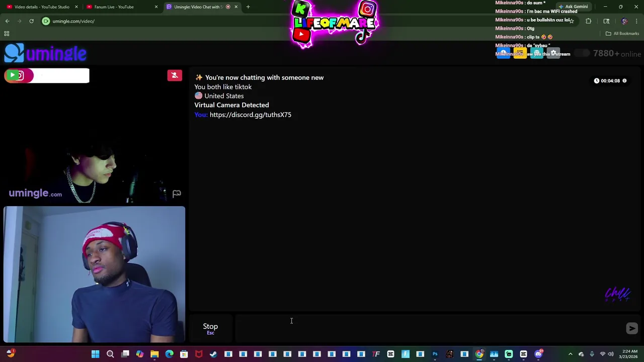This screenshot has height=362, width=644.
Task: Click the camera site-info icon in address bar
Action: 46,21
